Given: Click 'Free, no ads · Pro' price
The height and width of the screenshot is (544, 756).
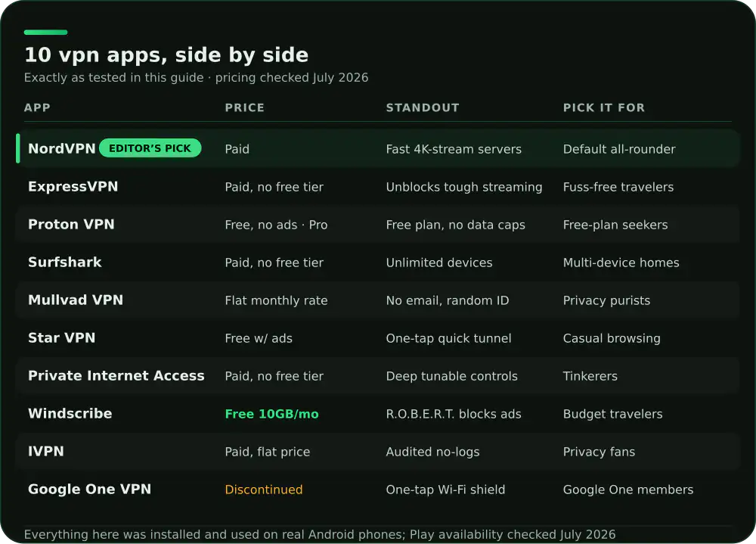Looking at the screenshot, I should (x=276, y=225).
